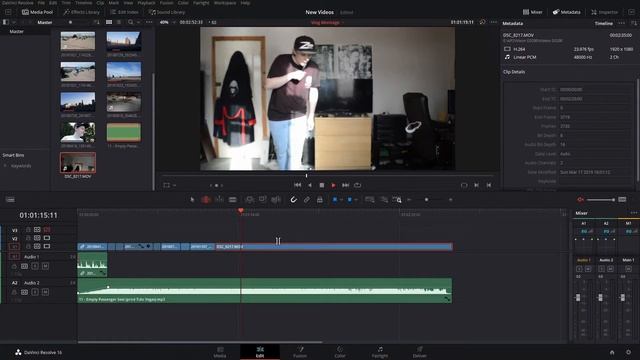Open the Inspector panel

click(x=604, y=12)
